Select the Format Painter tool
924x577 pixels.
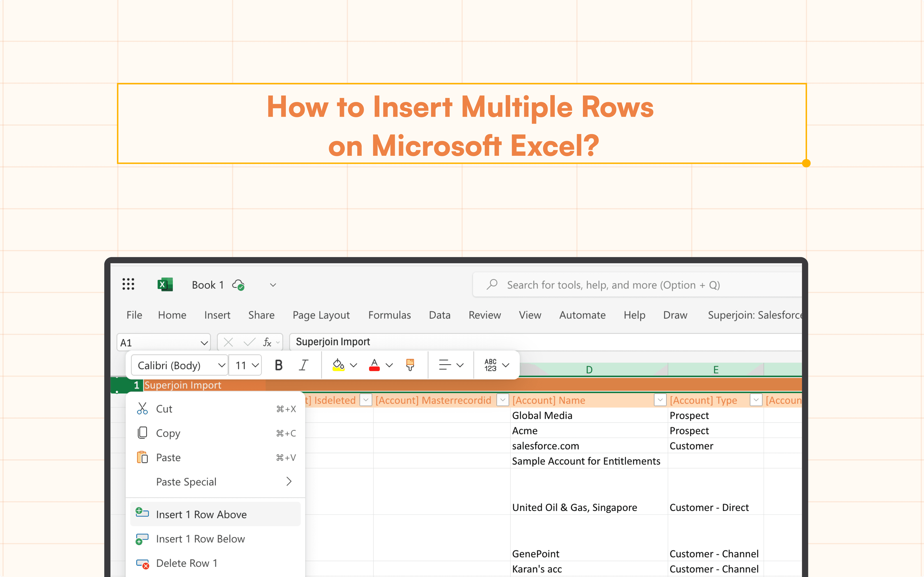point(410,365)
